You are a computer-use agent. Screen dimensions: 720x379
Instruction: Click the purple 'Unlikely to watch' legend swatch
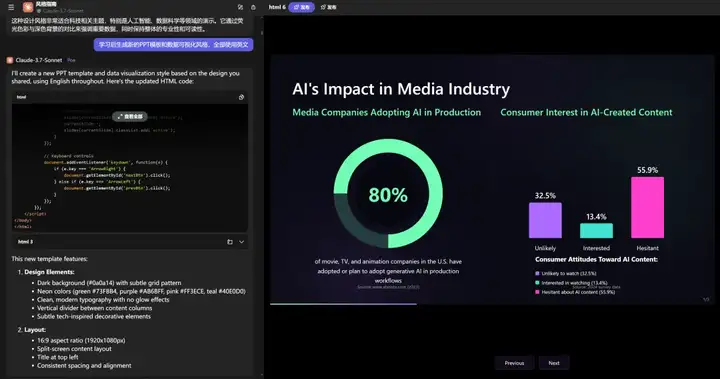(537, 273)
